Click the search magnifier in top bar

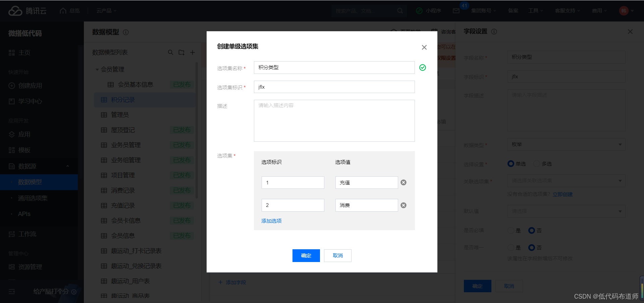[400, 11]
